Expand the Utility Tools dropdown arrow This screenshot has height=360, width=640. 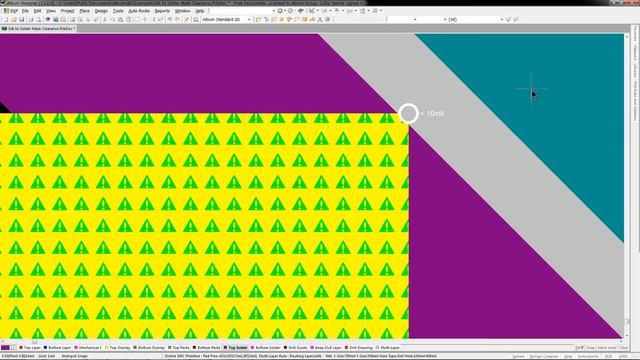[x=318, y=11]
